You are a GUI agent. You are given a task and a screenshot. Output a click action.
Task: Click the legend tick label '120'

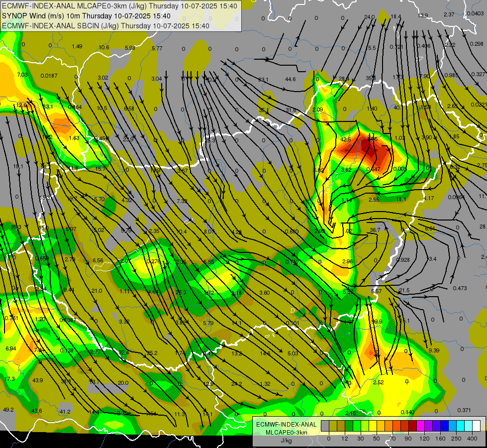pyautogui.click(x=425, y=439)
